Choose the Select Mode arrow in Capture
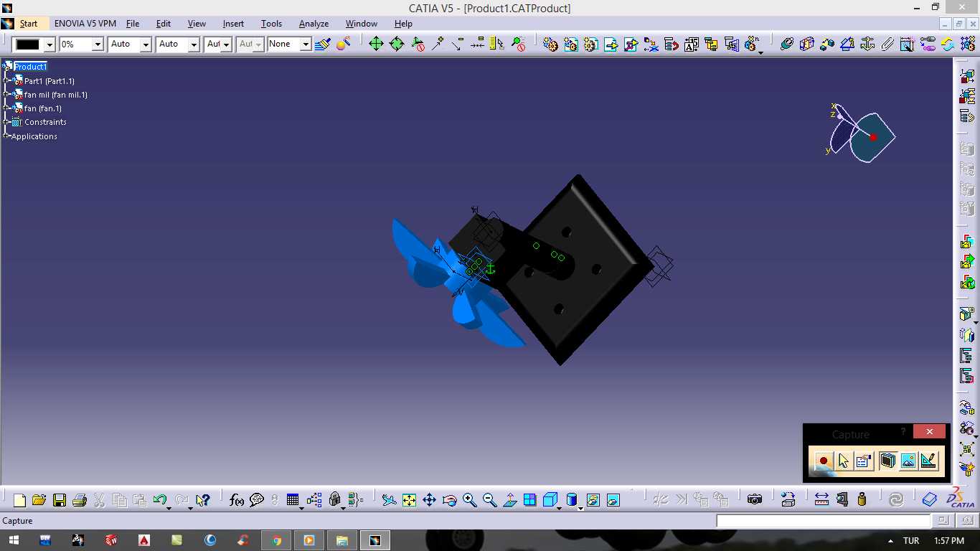The image size is (980, 551). [844, 461]
